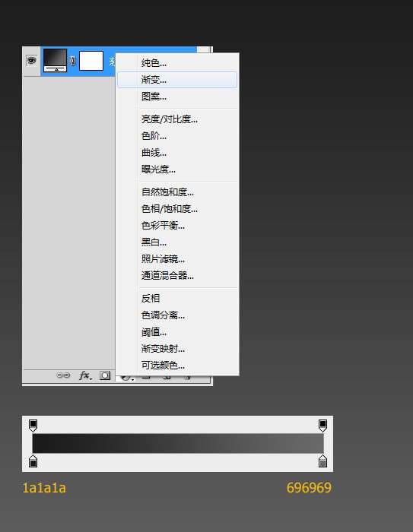
Task: Open the fx layer style button
Action: 85,375
